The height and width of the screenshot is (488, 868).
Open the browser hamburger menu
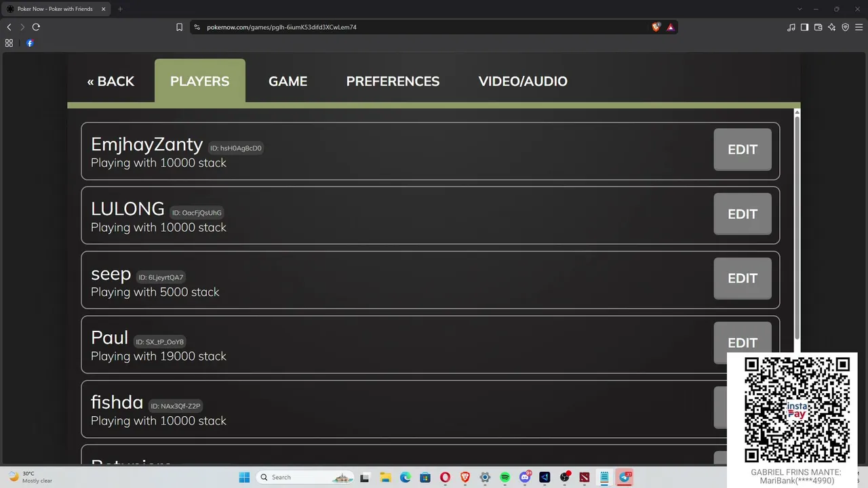pos(859,27)
